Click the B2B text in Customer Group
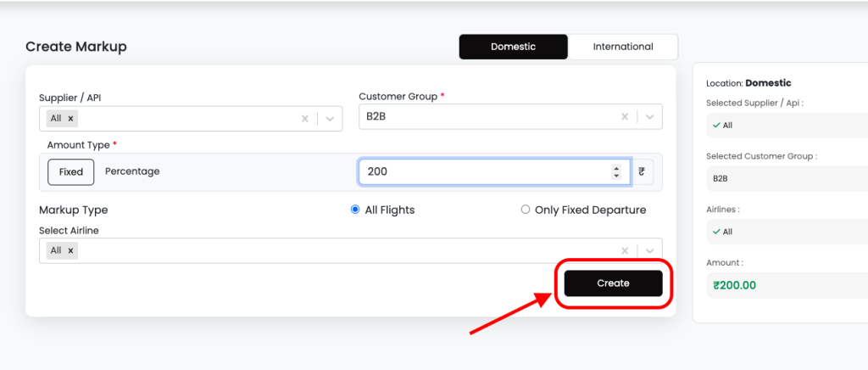The height and width of the screenshot is (370, 868). tap(376, 117)
